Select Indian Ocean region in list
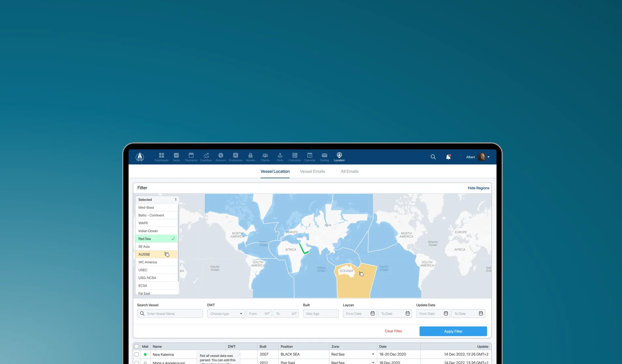The image size is (622, 364). pyautogui.click(x=156, y=231)
